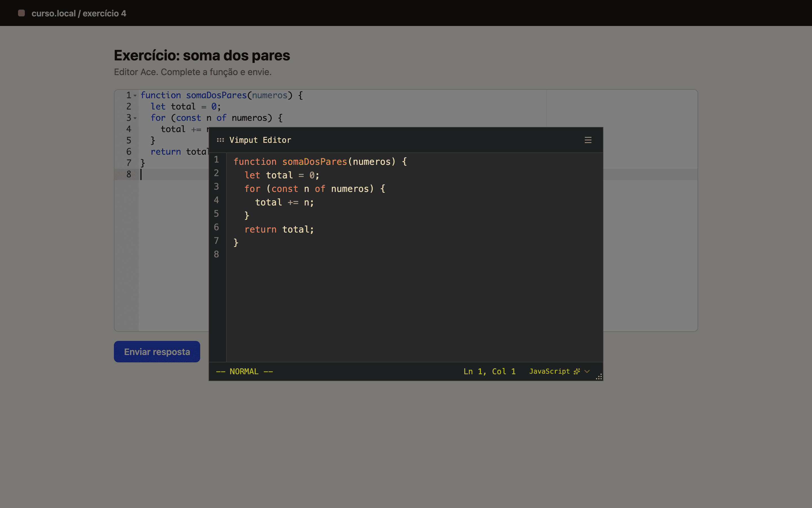The height and width of the screenshot is (508, 812).
Task: Click 'let total = 0;' in Ace editor
Action: (x=186, y=106)
